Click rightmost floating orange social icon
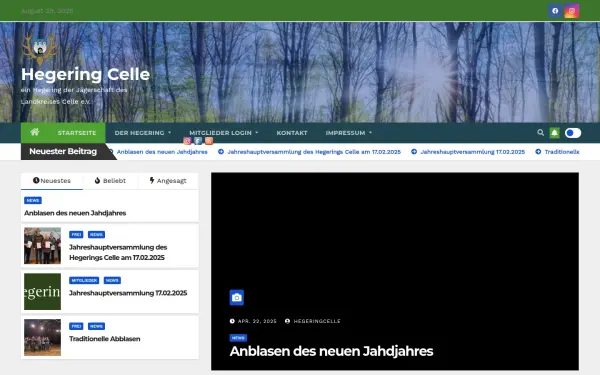This screenshot has width=600, height=375. 209,141
